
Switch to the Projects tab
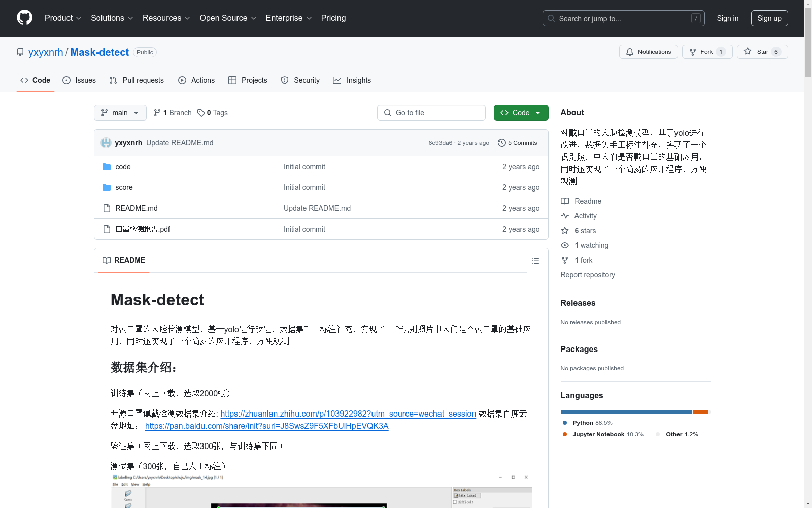pyautogui.click(x=248, y=80)
